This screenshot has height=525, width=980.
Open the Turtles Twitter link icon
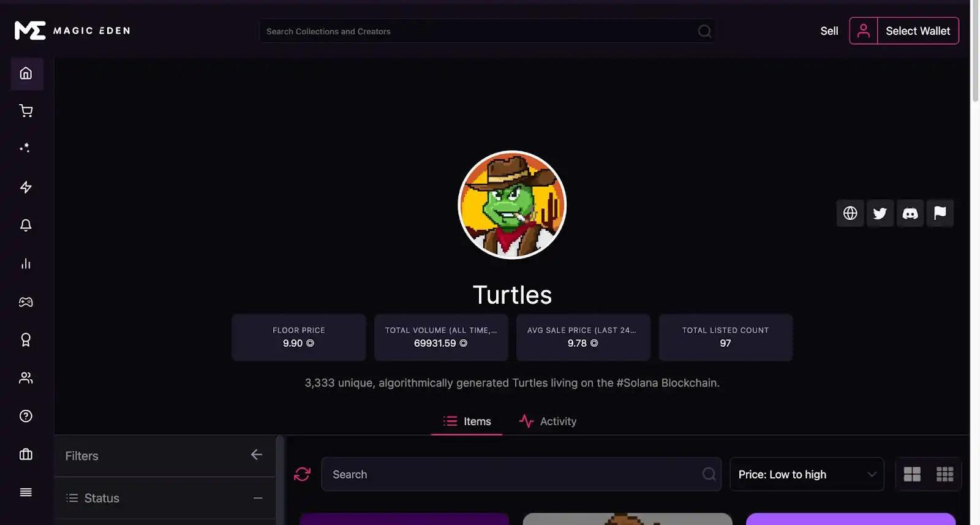pyautogui.click(x=880, y=213)
